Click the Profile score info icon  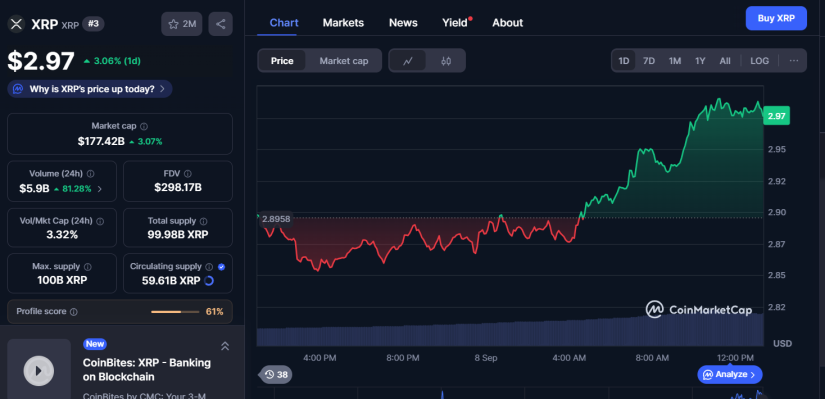(x=74, y=312)
